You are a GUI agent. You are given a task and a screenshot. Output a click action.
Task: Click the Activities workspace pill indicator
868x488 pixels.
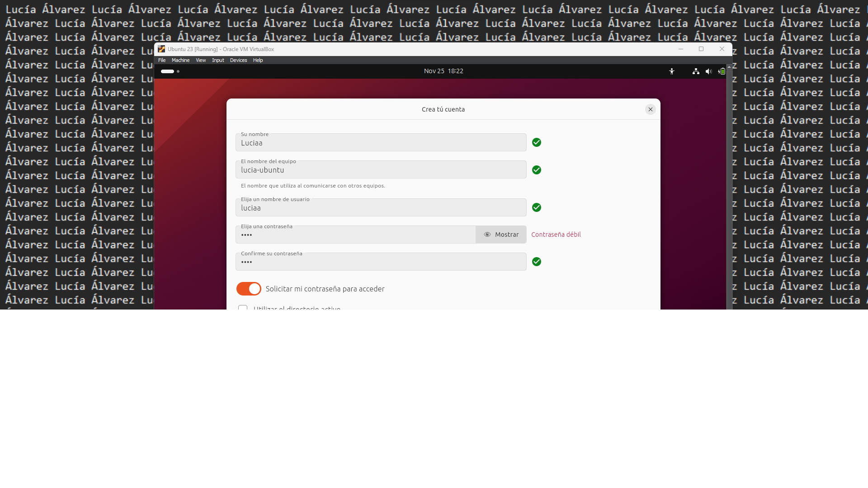point(167,71)
